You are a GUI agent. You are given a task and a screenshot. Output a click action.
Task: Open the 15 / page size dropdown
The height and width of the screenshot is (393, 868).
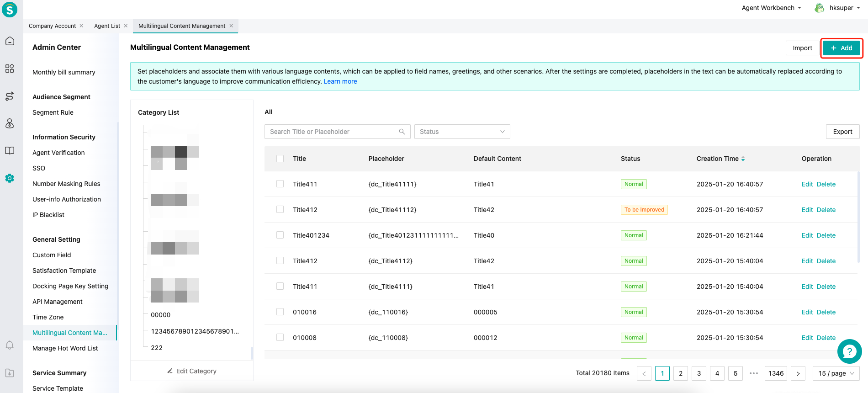[836, 373]
